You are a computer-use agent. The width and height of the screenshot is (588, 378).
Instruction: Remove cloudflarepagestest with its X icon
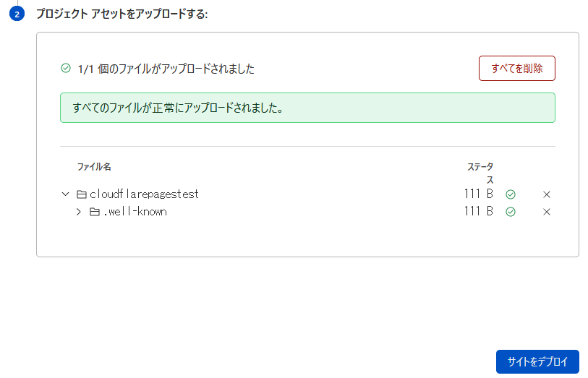[546, 194]
